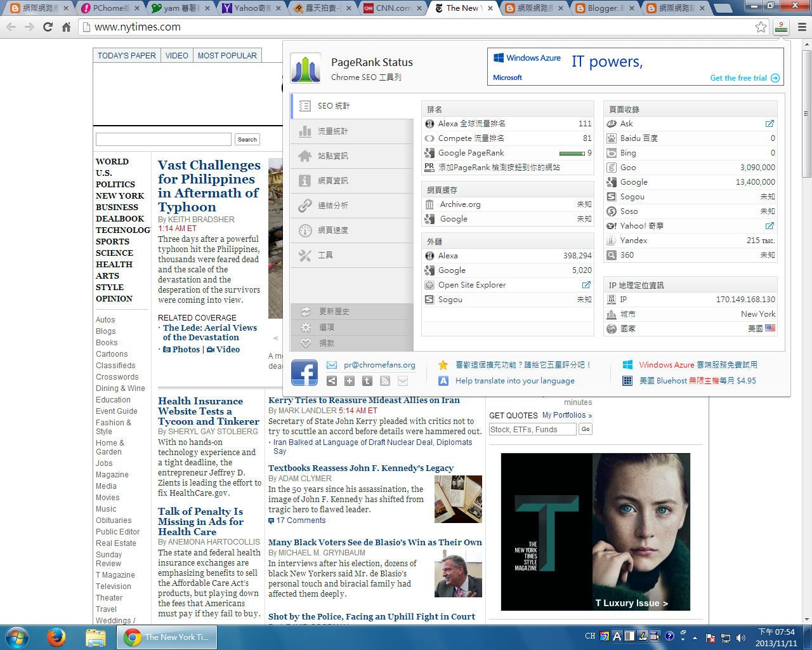Click the pr@chromefans.org email link
The image size is (812, 650).
click(x=379, y=365)
